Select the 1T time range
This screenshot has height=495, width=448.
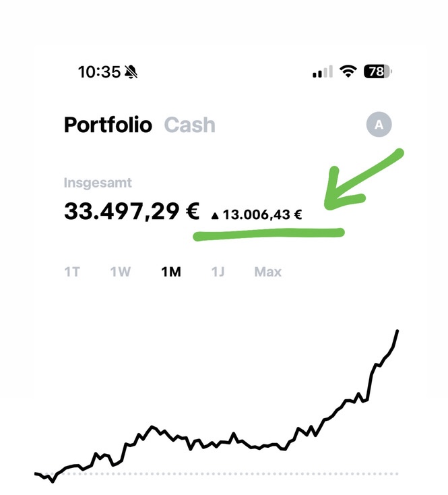tap(72, 272)
